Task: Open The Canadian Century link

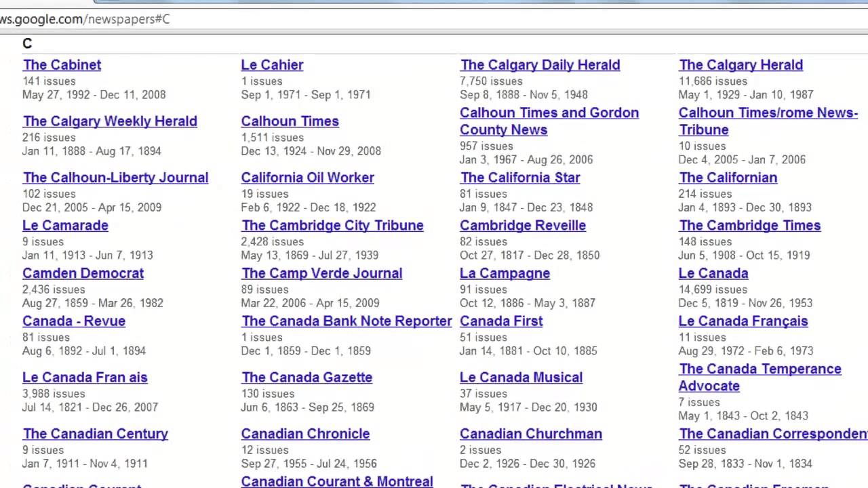Action: pos(95,434)
